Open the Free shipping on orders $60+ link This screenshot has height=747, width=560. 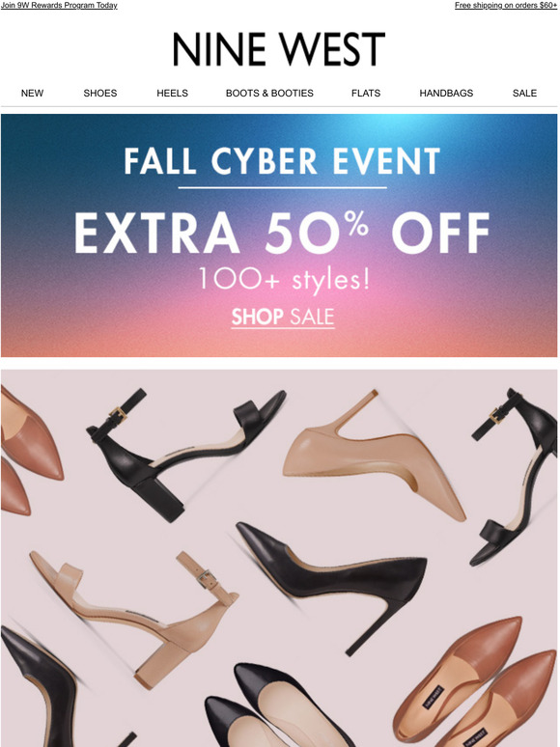[x=506, y=5]
